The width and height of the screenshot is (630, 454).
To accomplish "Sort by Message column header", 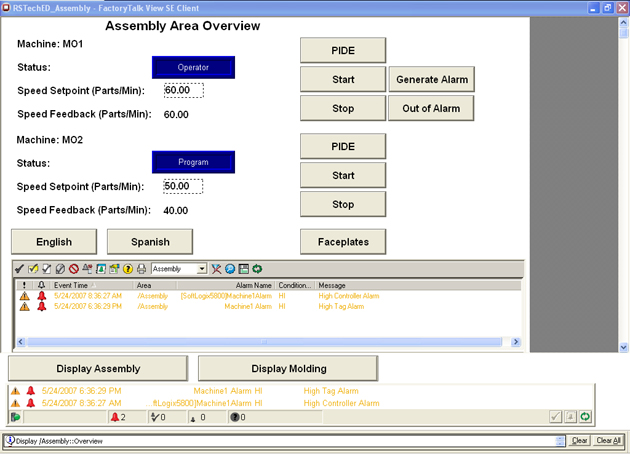I will [x=418, y=285].
